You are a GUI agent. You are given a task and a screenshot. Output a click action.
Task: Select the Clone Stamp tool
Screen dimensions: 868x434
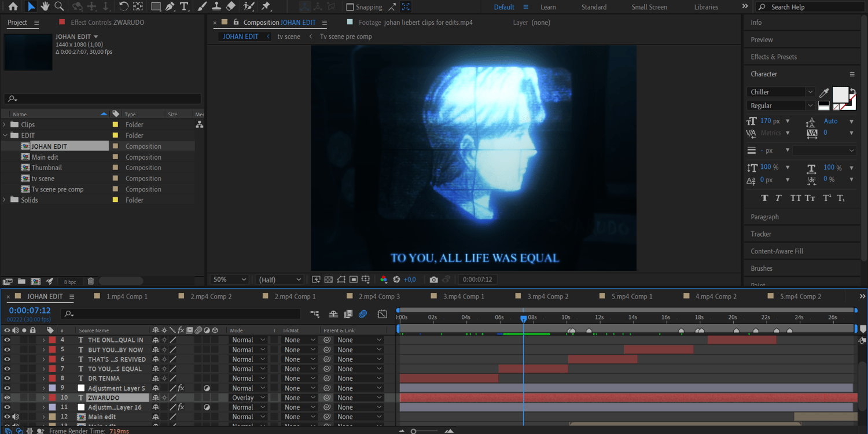216,6
